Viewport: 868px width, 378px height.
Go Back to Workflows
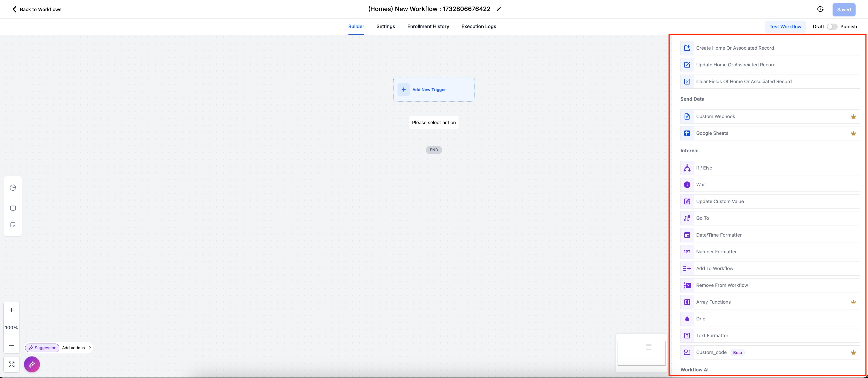[x=37, y=10]
